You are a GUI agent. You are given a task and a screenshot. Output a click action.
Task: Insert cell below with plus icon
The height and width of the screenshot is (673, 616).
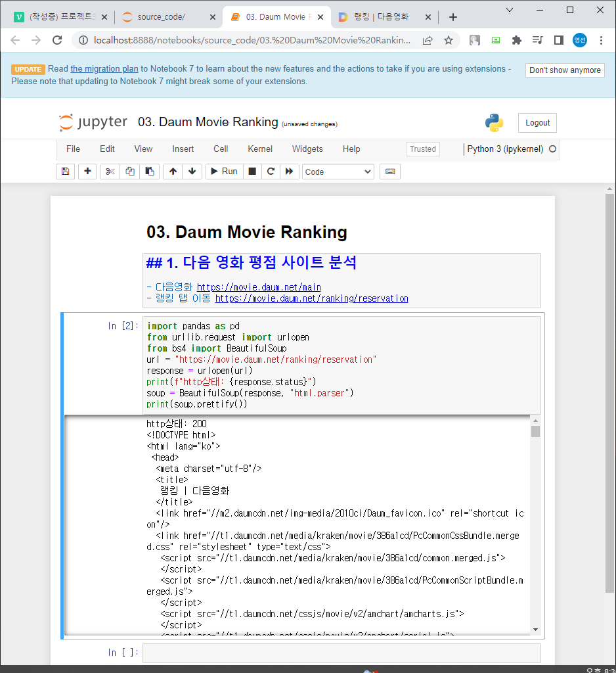click(x=87, y=172)
